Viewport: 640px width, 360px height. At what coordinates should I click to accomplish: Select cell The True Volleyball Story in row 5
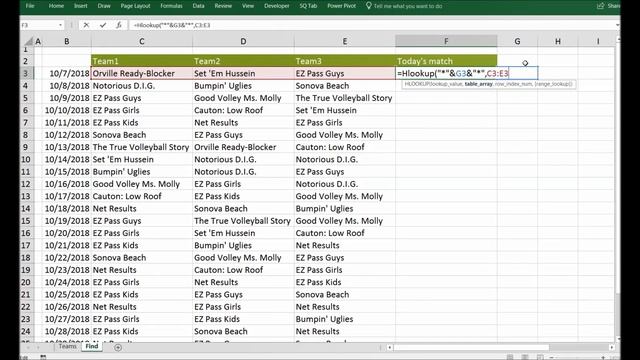345,98
